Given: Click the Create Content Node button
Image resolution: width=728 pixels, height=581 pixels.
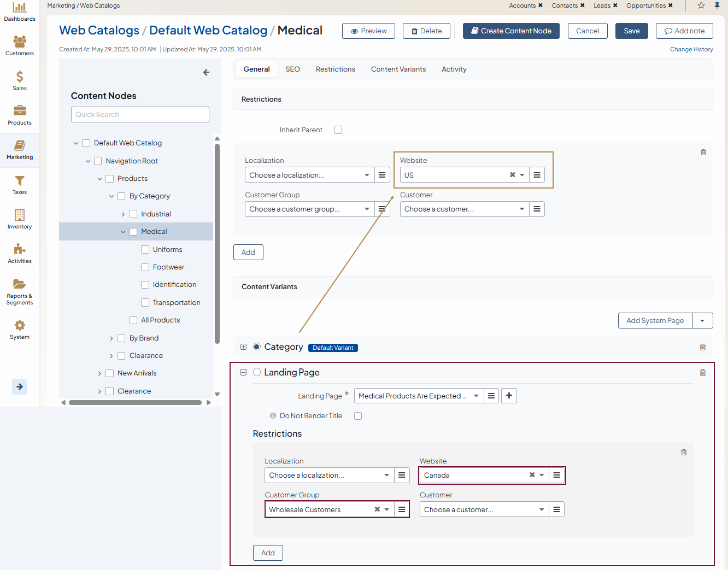Looking at the screenshot, I should coord(511,31).
